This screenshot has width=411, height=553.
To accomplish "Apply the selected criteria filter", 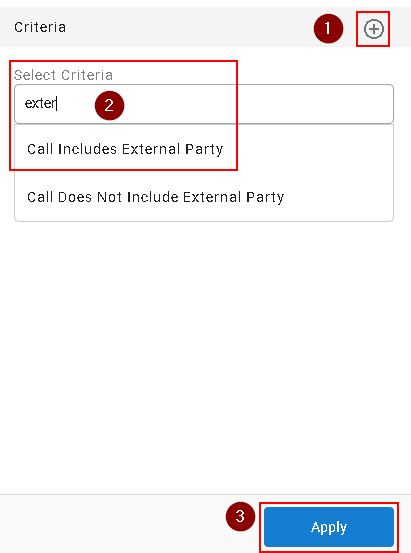I will coord(329,527).
